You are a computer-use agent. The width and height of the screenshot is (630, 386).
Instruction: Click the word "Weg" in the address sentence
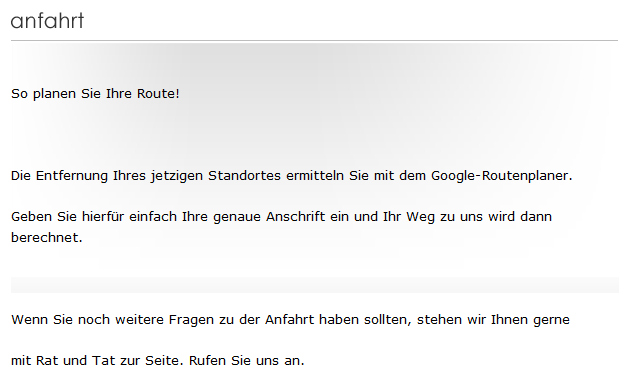420,217
